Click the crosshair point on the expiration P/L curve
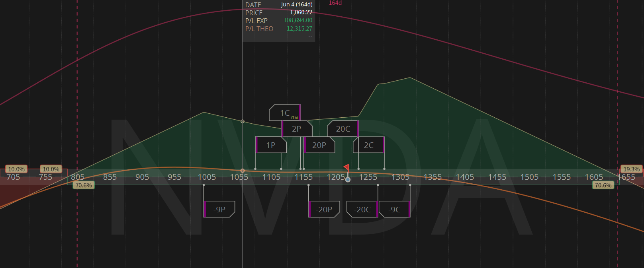This screenshot has height=268, width=644. [243, 121]
